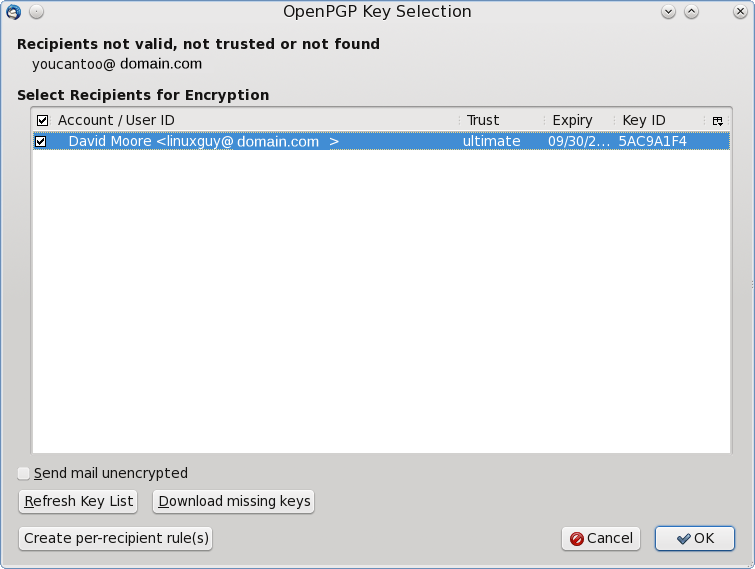Image resolution: width=755 pixels, height=569 pixels.
Task: Cancel the key selection
Action: pos(601,538)
